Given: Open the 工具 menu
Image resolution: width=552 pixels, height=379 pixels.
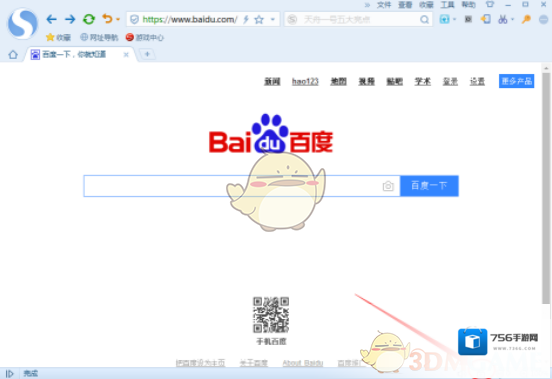Looking at the screenshot, I should click(447, 5).
